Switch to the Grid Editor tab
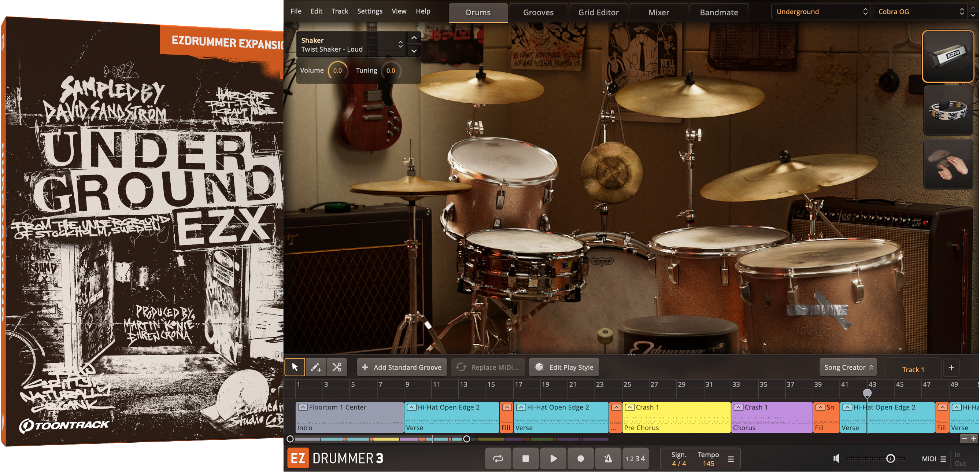The height and width of the screenshot is (472, 980). [598, 12]
